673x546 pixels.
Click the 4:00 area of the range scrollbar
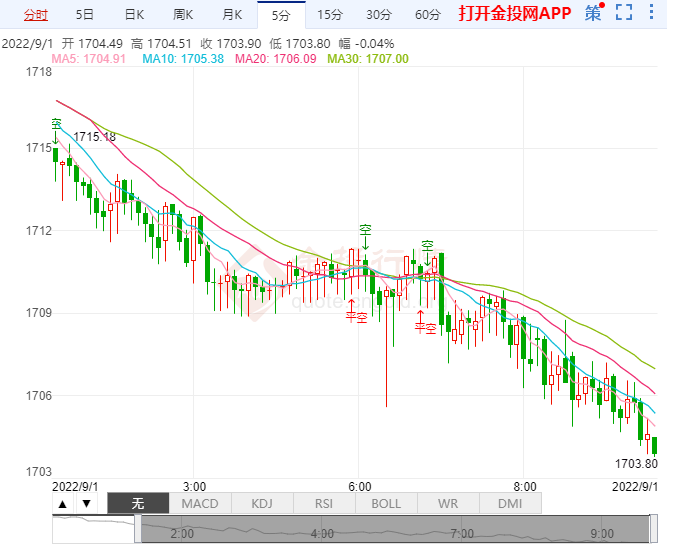[x=322, y=534]
